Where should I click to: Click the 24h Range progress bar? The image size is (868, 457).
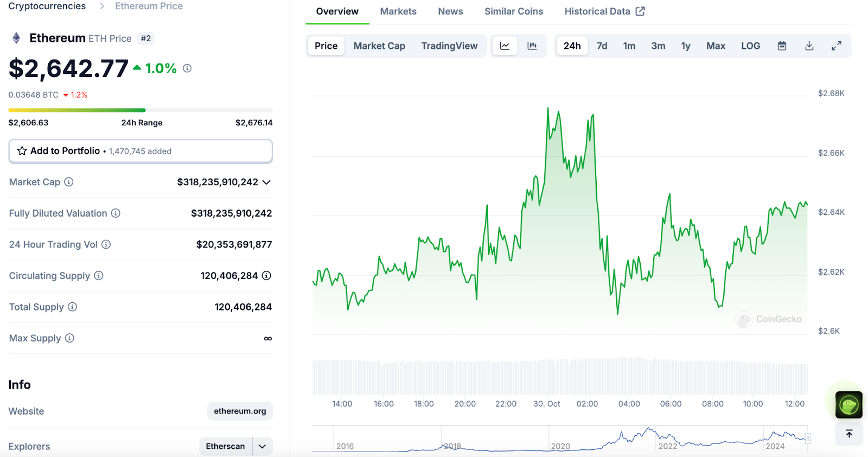141,110
